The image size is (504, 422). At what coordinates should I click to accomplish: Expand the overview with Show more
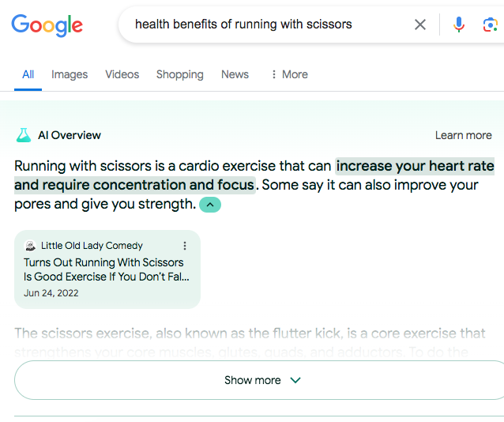coord(261,380)
